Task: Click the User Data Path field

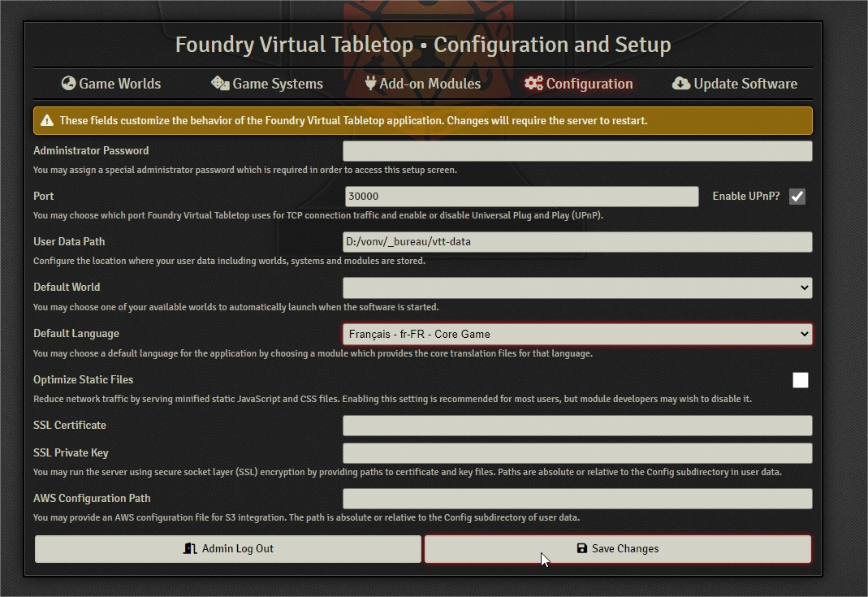Action: pos(577,242)
